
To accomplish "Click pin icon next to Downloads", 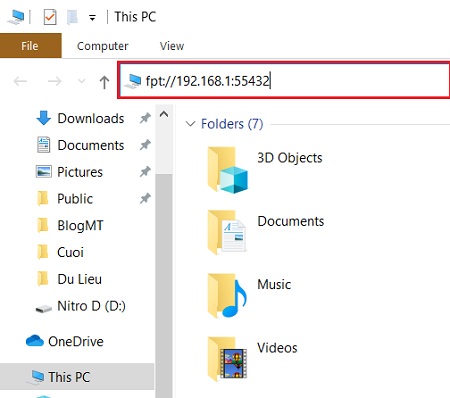I will 145,118.
